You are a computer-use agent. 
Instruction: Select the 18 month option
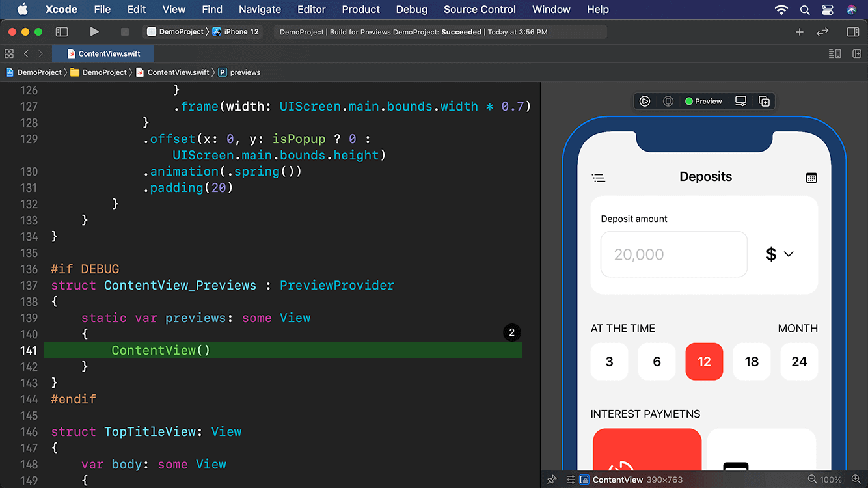752,362
